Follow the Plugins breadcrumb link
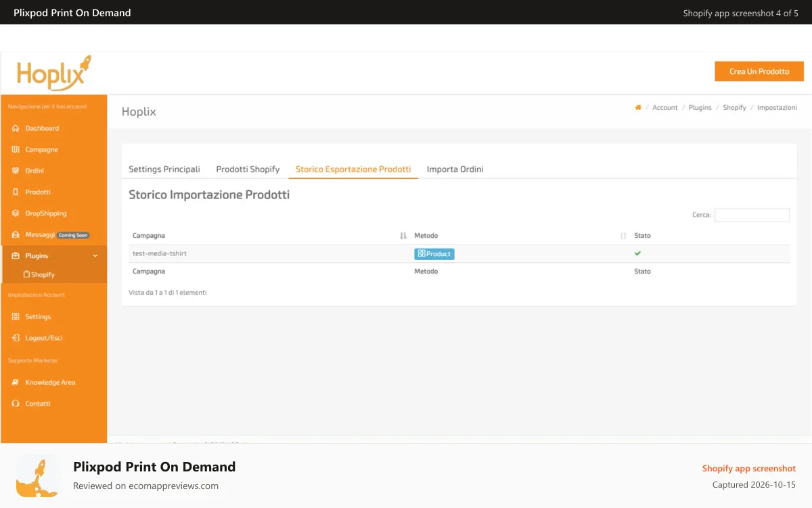The width and height of the screenshot is (812, 508). (700, 108)
